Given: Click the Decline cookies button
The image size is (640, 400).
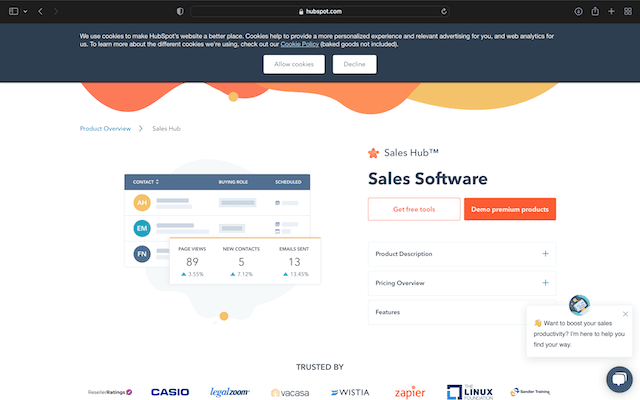Looking at the screenshot, I should click(x=354, y=64).
